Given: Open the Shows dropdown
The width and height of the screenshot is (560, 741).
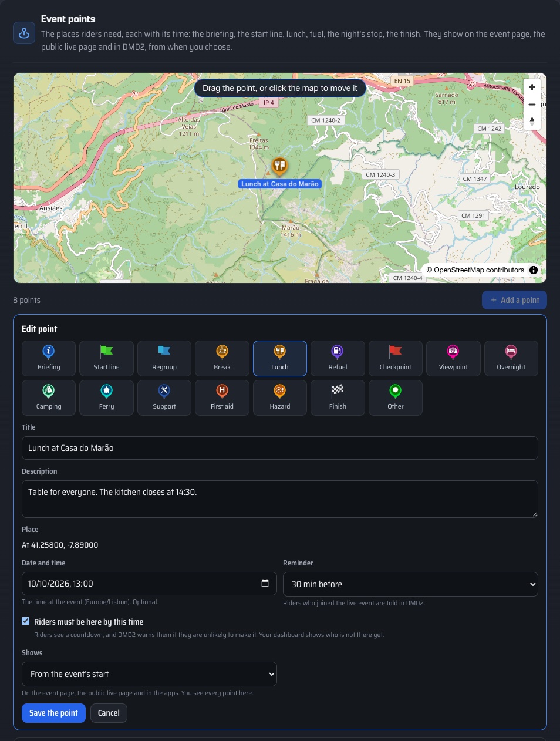Looking at the screenshot, I should [x=149, y=674].
